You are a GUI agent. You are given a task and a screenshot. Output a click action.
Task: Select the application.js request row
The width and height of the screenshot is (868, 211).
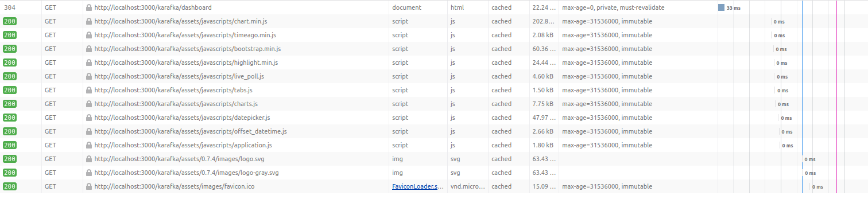pyautogui.click(x=434, y=146)
